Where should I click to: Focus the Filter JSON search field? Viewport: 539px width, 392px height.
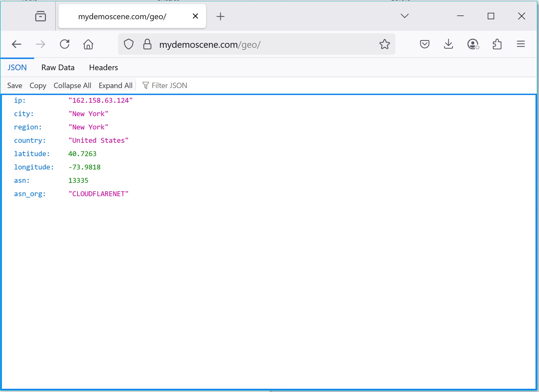click(169, 85)
